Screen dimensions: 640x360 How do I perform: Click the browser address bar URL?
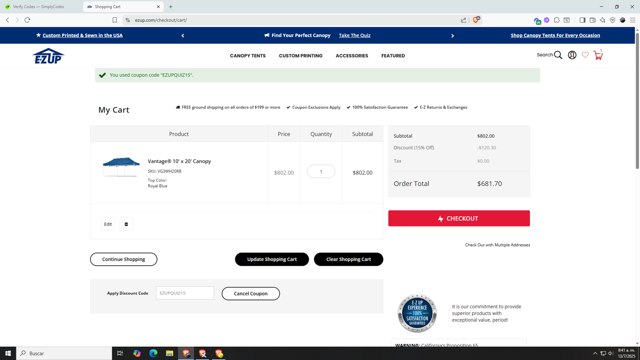coord(161,20)
